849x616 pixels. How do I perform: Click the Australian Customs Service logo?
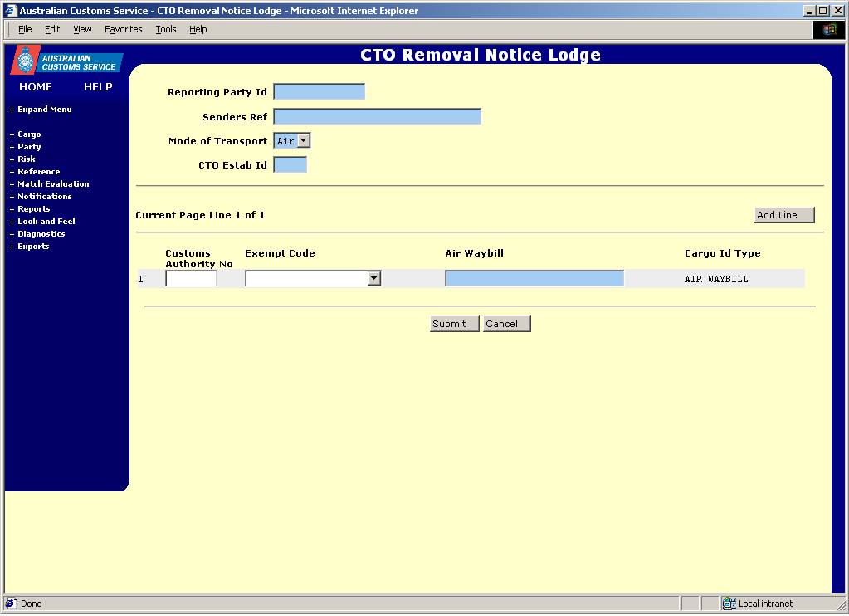(x=66, y=60)
